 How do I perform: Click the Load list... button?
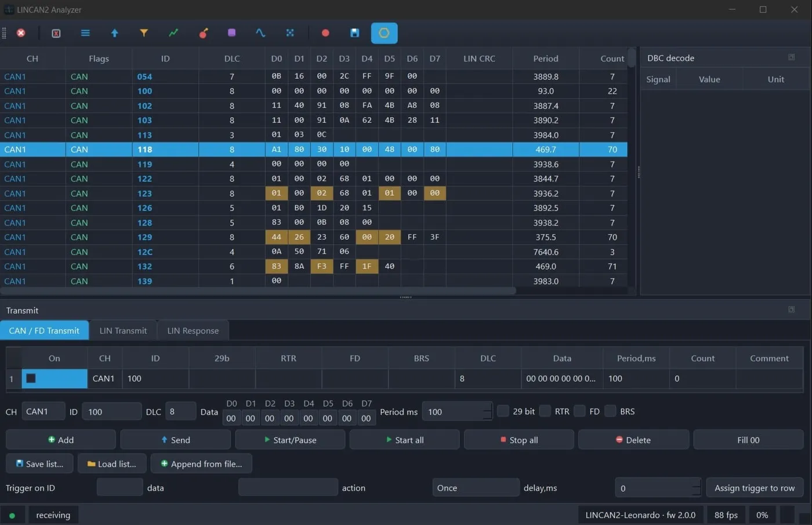112,464
